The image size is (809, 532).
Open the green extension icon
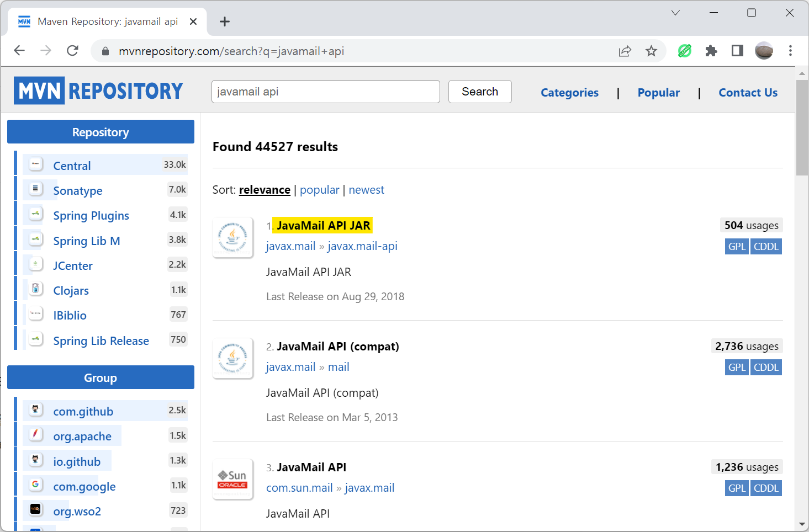pyautogui.click(x=685, y=51)
